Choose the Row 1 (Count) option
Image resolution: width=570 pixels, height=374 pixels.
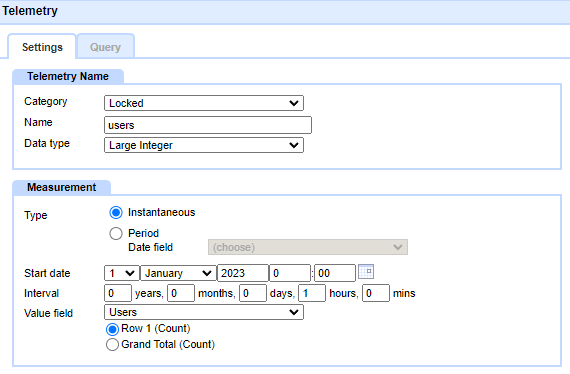112,329
